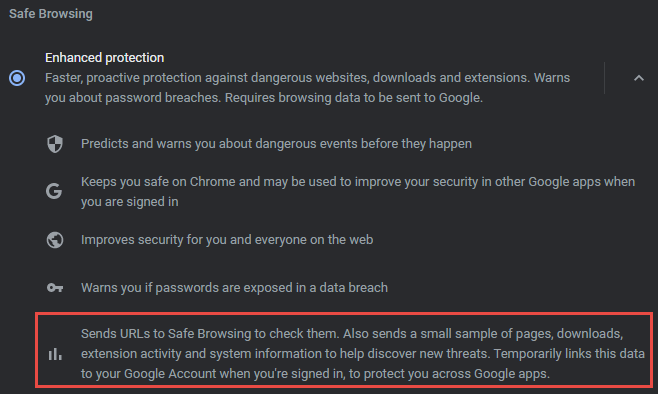Screen dimensions: 658x394
Task: Click the Google G logo icon
Action: click(54, 191)
